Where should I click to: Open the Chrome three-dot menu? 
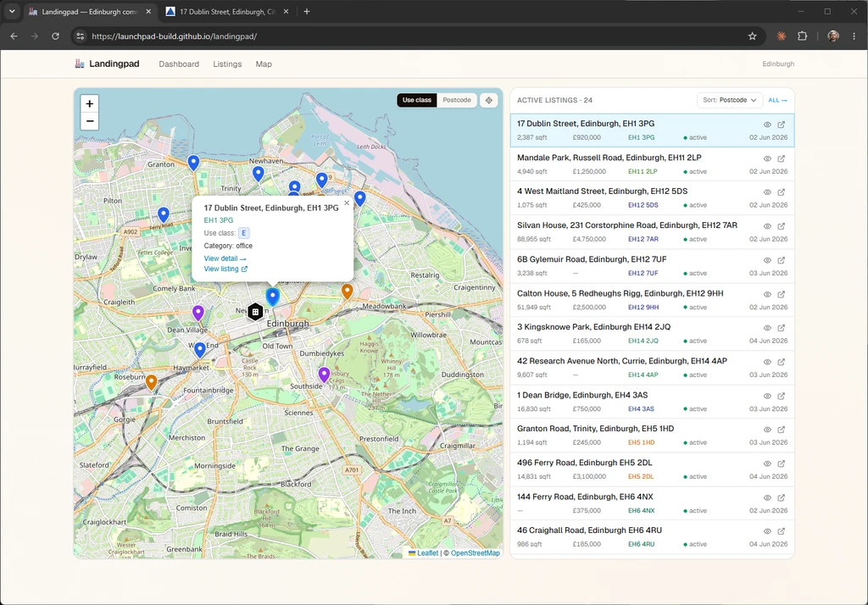pyautogui.click(x=854, y=36)
